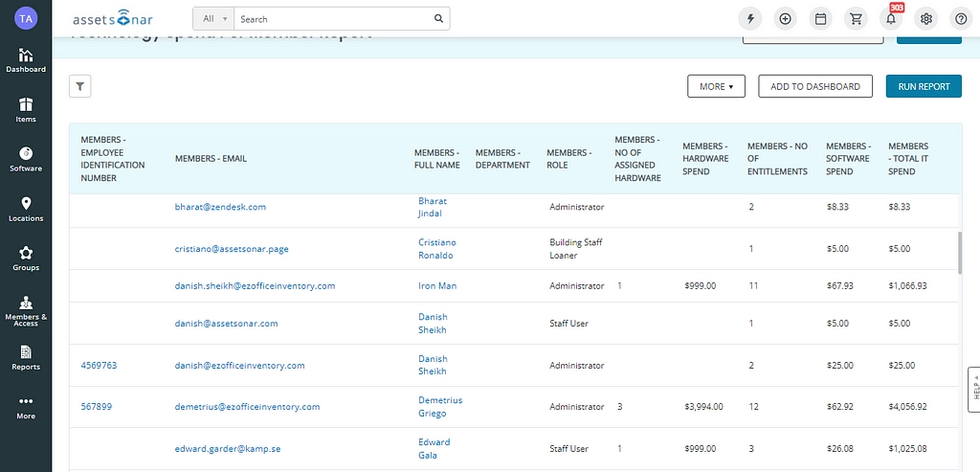
Task: Open Items section in sidebar
Action: coord(26,110)
